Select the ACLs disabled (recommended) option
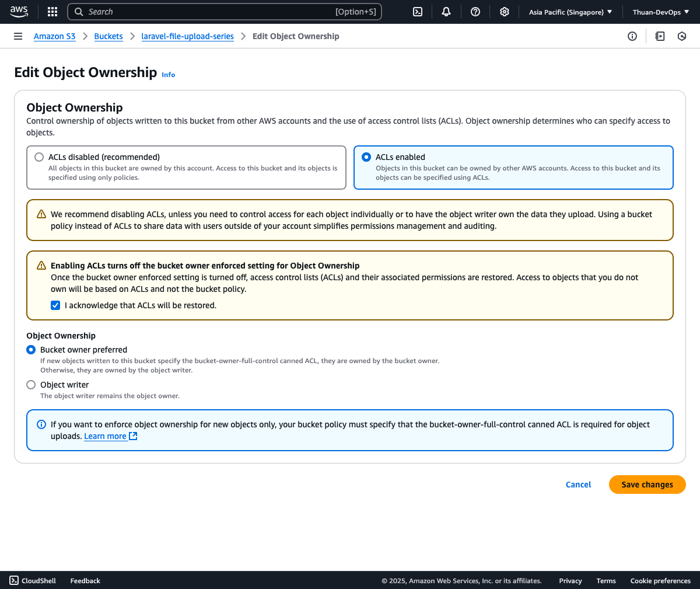This screenshot has height=589, width=700. (x=39, y=157)
